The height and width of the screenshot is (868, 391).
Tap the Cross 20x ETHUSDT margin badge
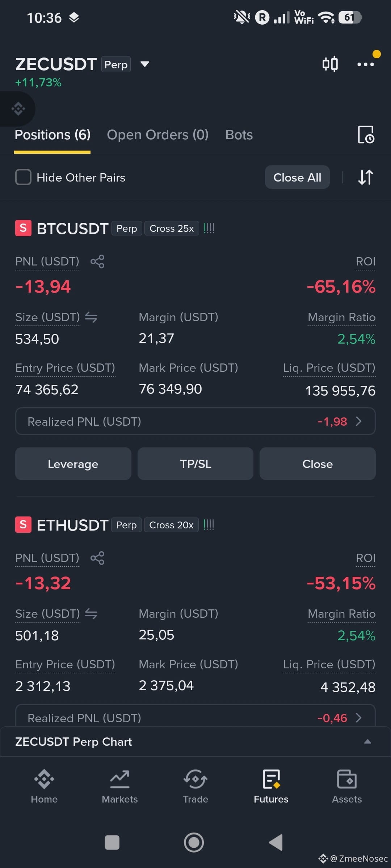click(x=171, y=525)
